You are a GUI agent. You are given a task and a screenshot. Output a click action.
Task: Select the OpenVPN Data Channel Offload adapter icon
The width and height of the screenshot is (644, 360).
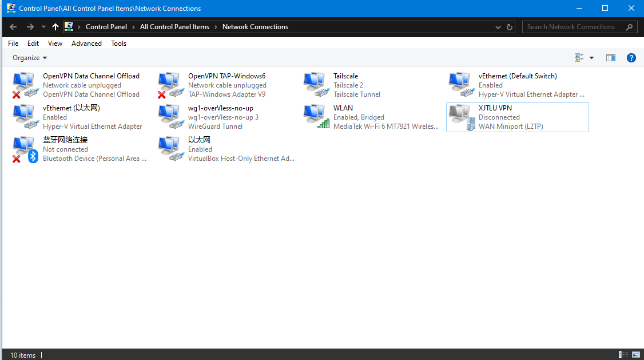click(26, 85)
